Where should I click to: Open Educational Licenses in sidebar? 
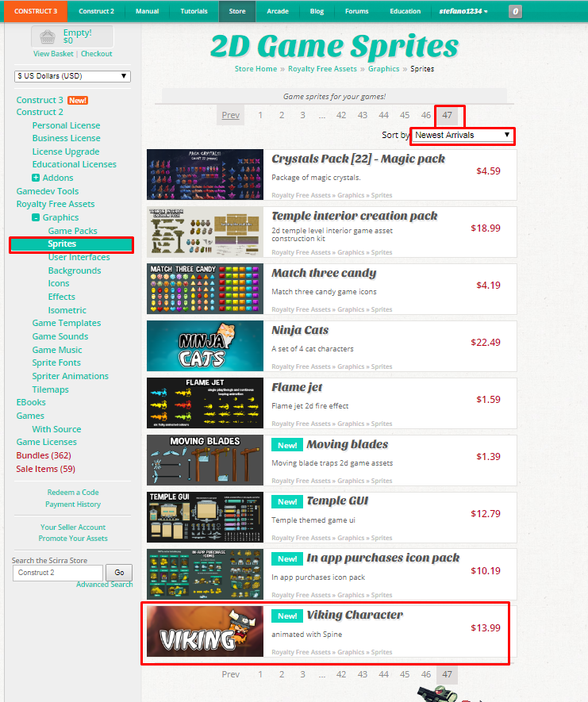[74, 164]
